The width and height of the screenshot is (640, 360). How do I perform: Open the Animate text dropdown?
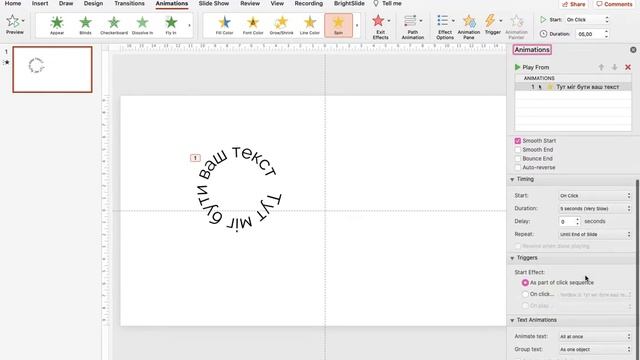pos(595,337)
